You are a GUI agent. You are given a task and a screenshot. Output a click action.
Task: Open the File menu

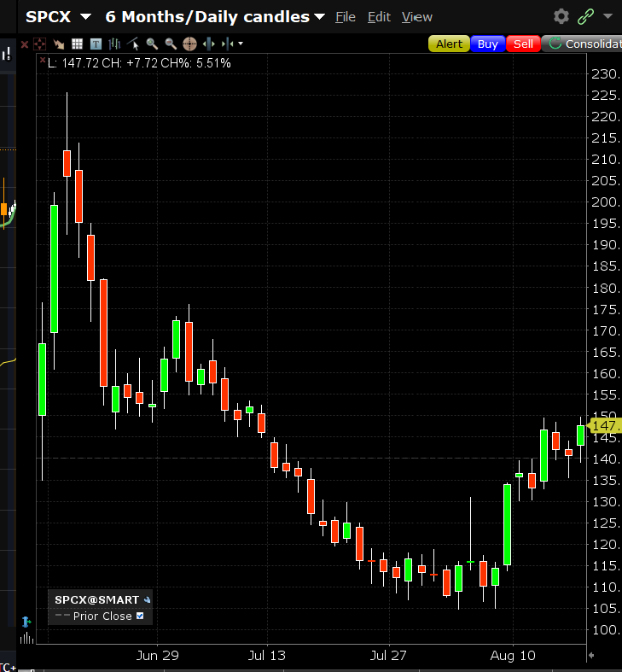(346, 17)
